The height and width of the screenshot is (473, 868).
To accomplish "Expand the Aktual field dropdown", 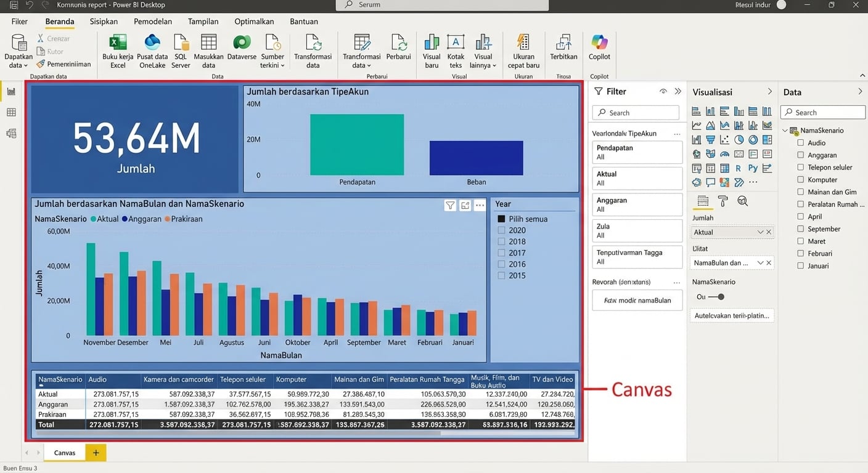I will (x=759, y=232).
